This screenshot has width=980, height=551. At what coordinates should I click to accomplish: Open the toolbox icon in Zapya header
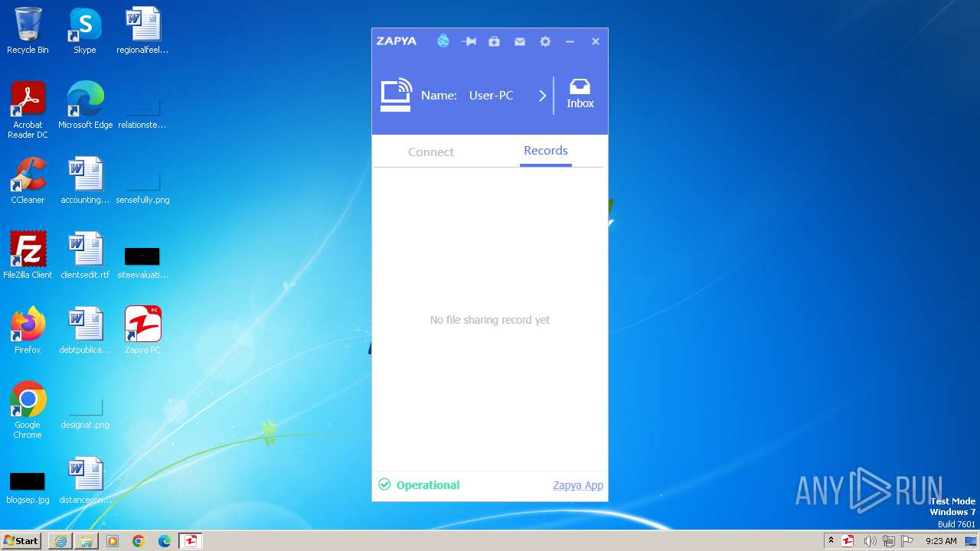pos(494,41)
